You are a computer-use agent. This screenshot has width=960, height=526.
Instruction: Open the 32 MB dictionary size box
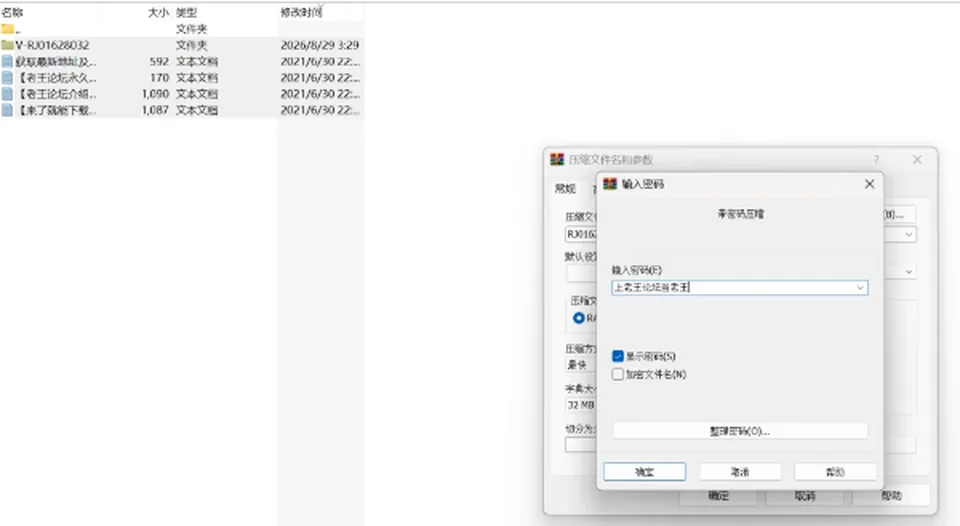580,405
